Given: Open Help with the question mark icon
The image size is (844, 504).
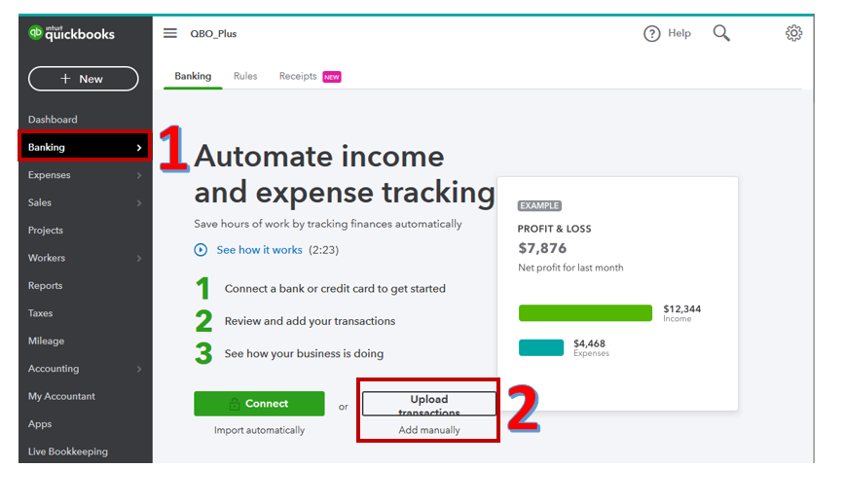Looking at the screenshot, I should [651, 34].
